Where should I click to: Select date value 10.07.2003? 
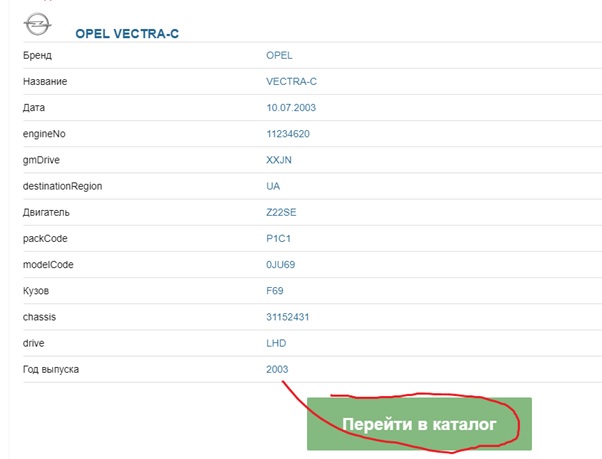pos(291,107)
